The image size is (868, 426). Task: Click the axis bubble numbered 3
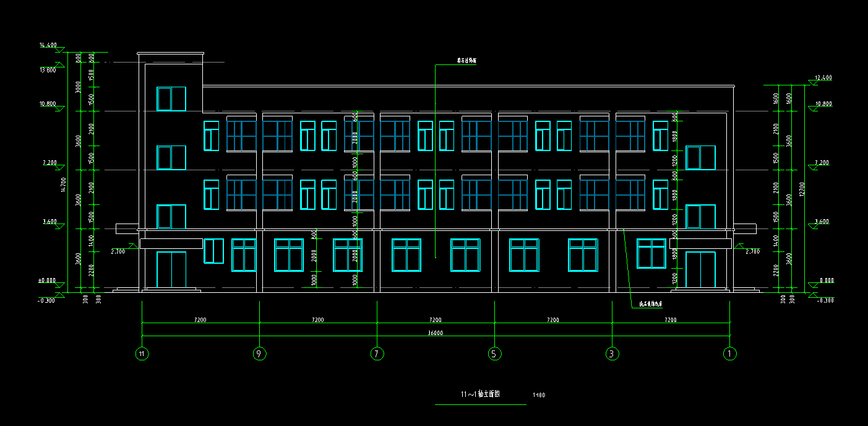pos(612,354)
